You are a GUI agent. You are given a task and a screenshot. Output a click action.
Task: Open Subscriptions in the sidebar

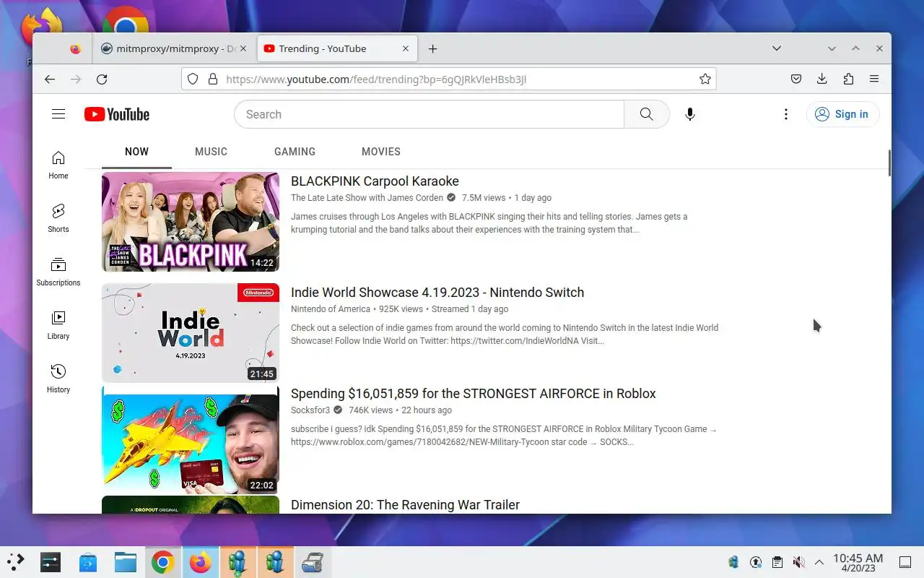pos(58,272)
